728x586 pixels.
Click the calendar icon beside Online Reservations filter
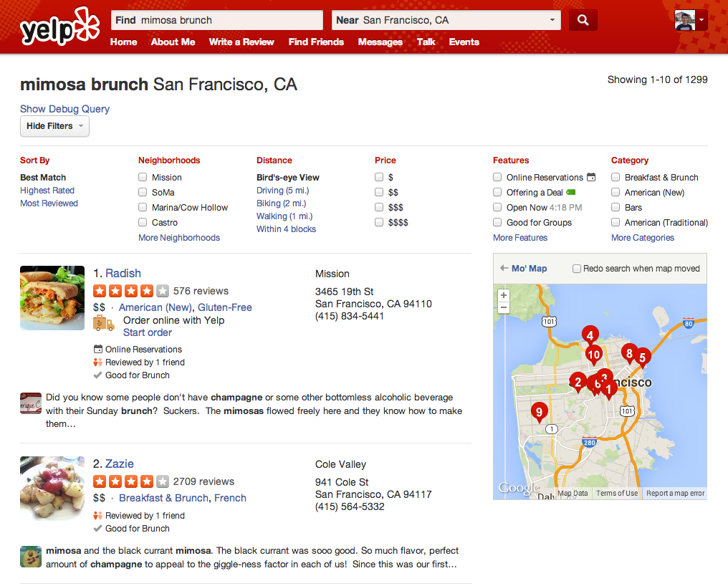tap(591, 177)
